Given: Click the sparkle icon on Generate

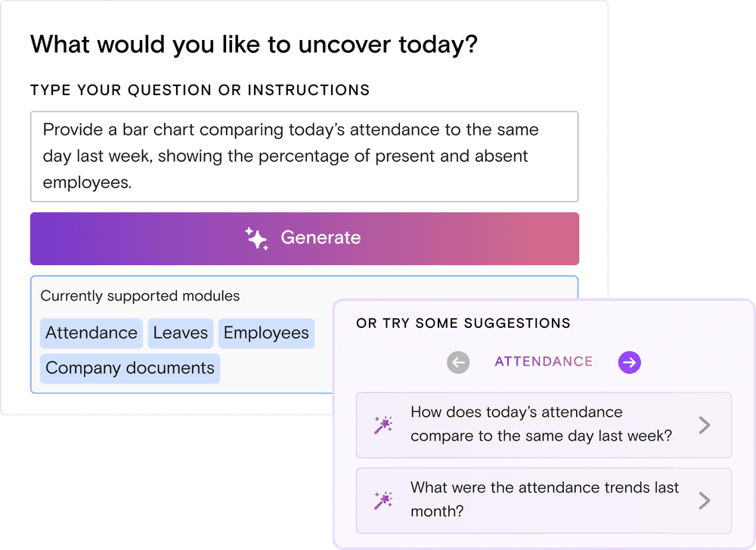Looking at the screenshot, I should 256,239.
